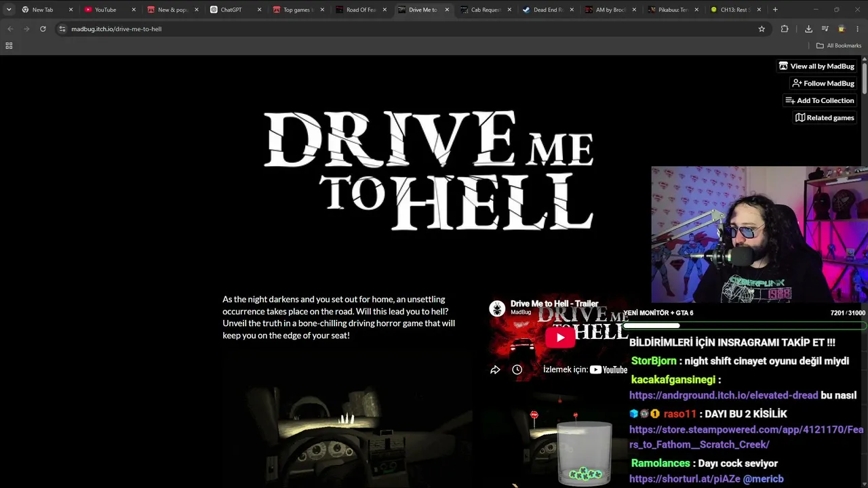Go back to the previous page

pos(10,29)
